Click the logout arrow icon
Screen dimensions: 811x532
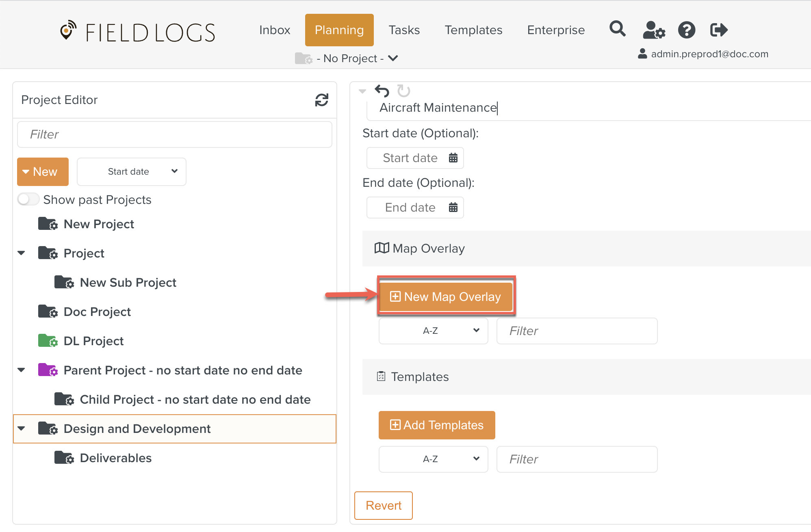[x=718, y=30]
